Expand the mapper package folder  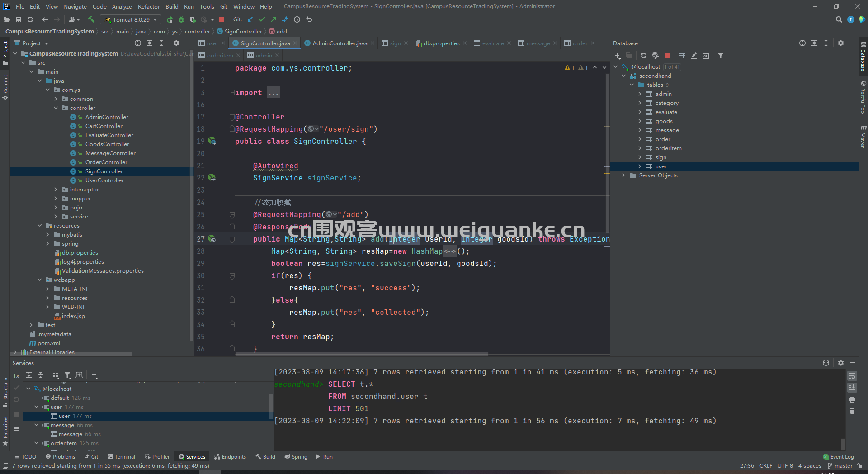click(x=56, y=199)
